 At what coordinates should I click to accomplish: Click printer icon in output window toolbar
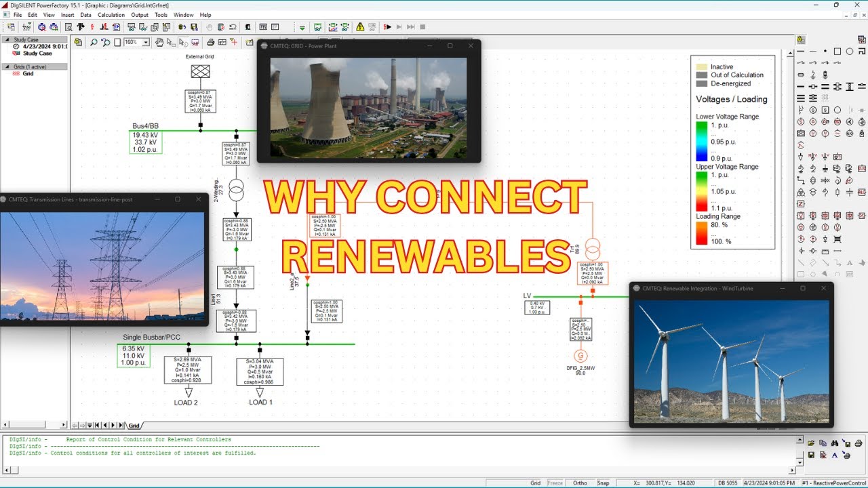click(859, 443)
